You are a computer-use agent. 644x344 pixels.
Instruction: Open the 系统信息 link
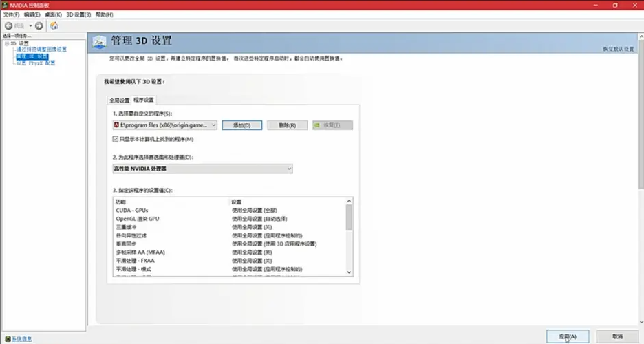[x=21, y=339]
